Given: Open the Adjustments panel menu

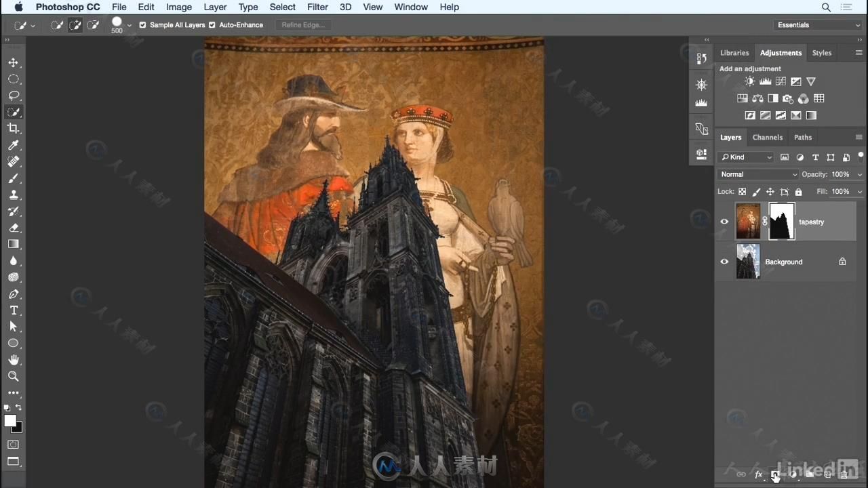Looking at the screenshot, I should (x=859, y=53).
